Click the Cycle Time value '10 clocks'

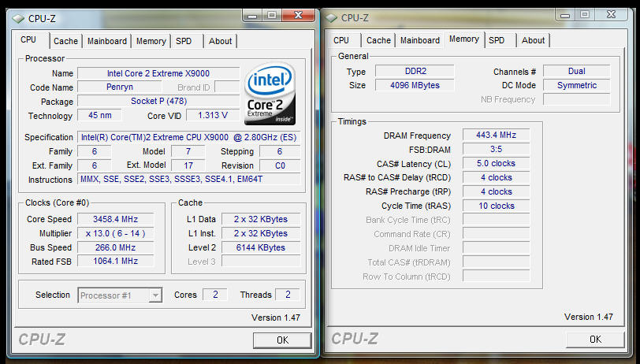coord(497,206)
